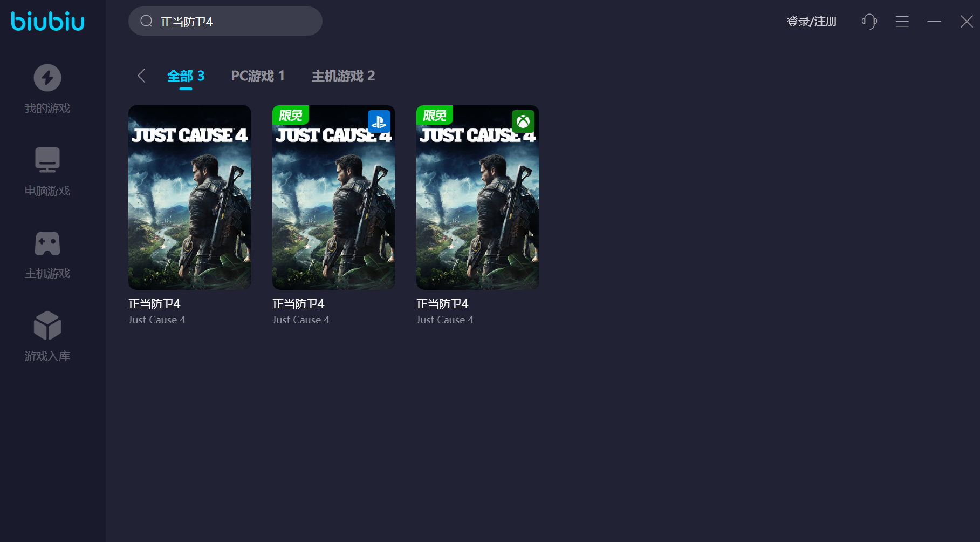Viewport: 980px width, 542px height.
Task: Click Just Cause 4 subtitle under PlayStation card
Action: (301, 320)
